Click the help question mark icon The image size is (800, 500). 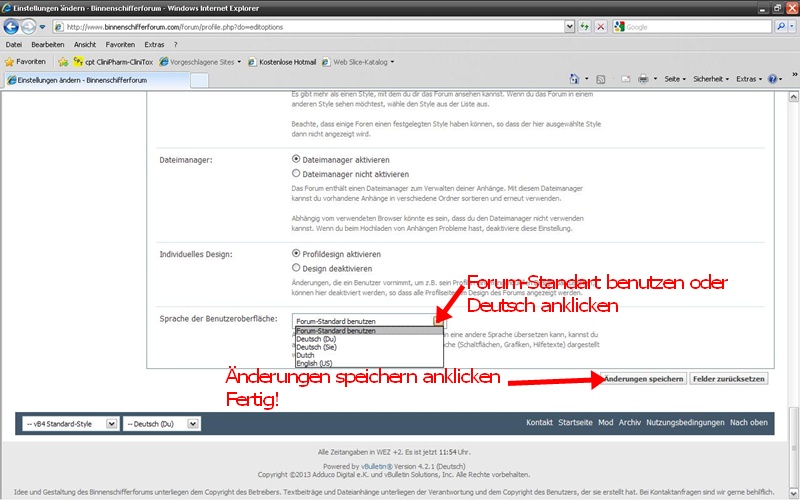[x=771, y=78]
